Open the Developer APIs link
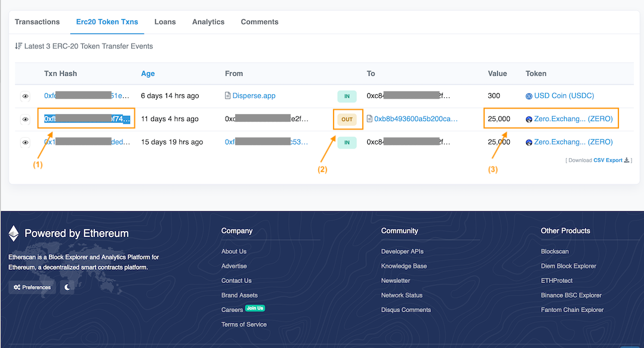This screenshot has width=644, height=348. (402, 251)
